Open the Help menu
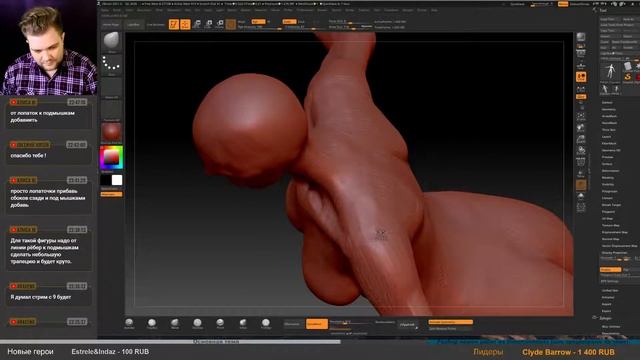 (434, 10)
